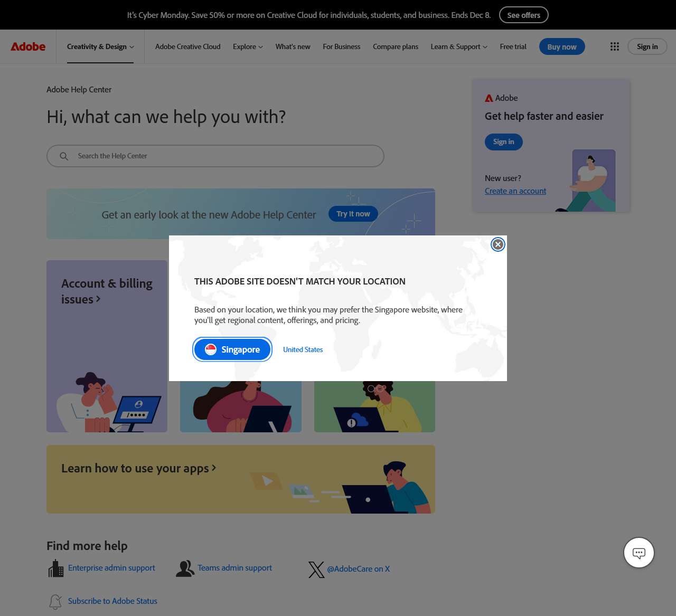Select the United States link
This screenshot has height=616, width=676.
303,349
